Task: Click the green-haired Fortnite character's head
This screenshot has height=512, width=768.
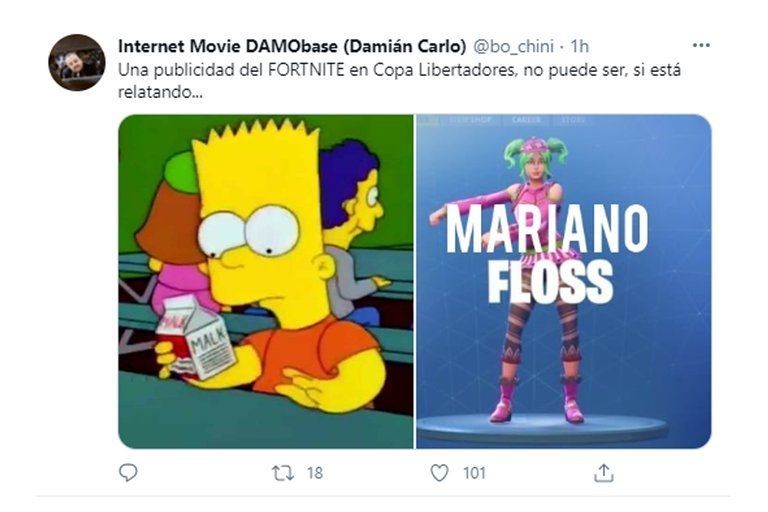Action: tap(535, 160)
